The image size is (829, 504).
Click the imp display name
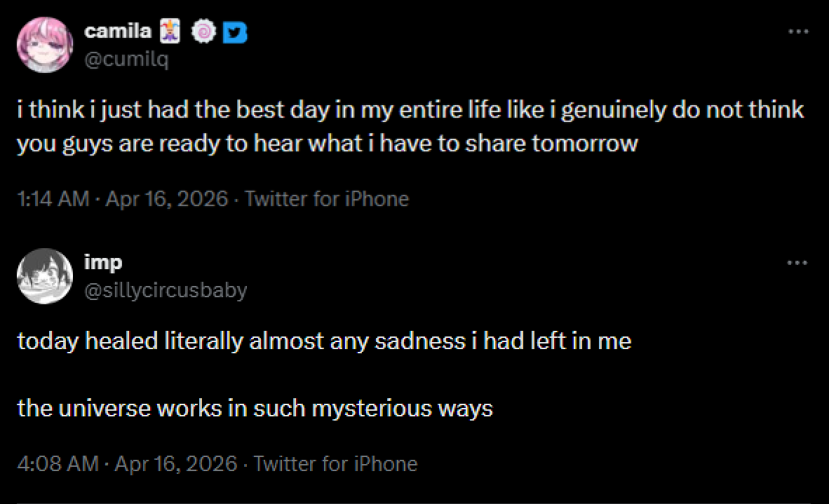(x=103, y=262)
